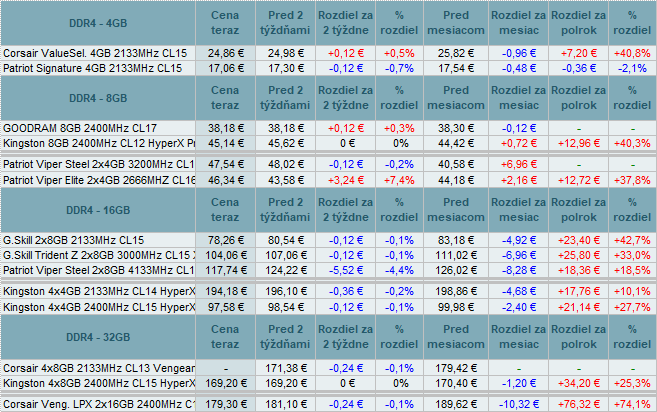Select half-year percent +74,1%

pyautogui.click(x=632, y=404)
